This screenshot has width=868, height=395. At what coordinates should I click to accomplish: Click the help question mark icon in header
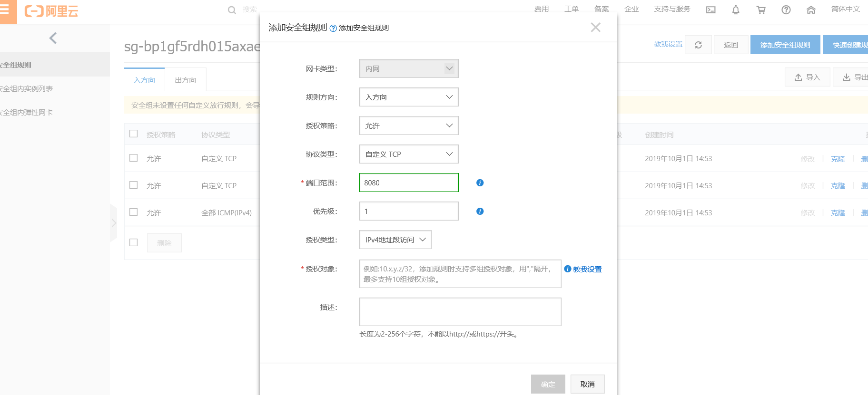click(786, 10)
